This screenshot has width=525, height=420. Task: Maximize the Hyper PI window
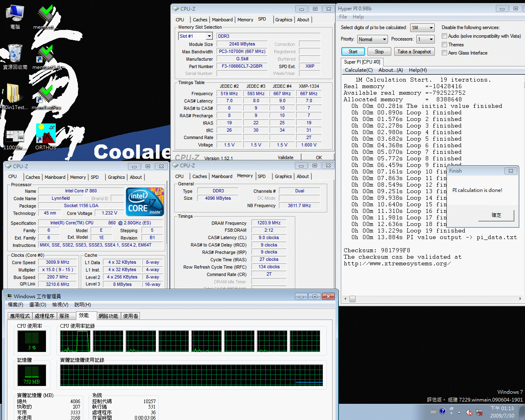pyautogui.click(x=516, y=8)
